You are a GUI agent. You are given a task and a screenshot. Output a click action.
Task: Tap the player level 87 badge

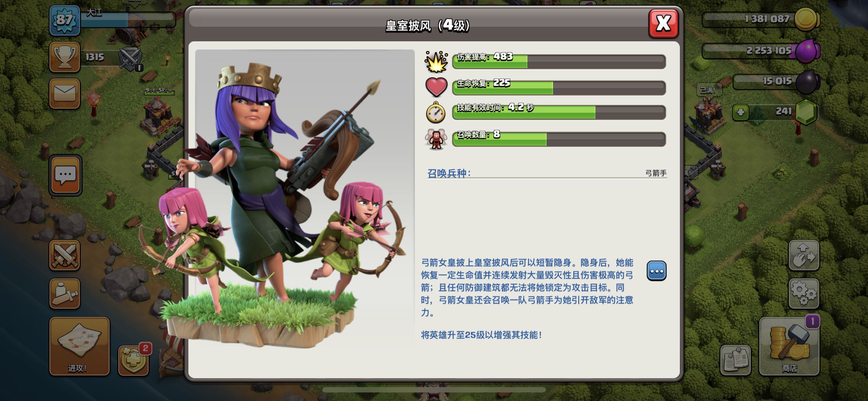pos(65,20)
